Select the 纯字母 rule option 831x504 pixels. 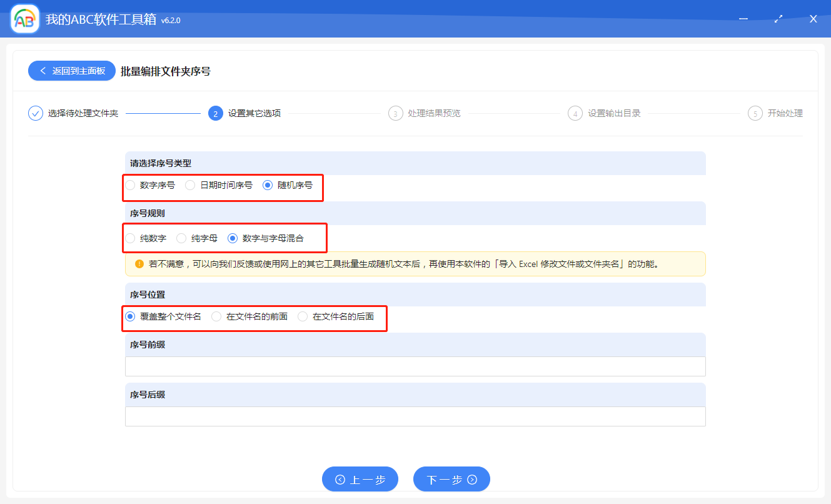click(x=181, y=238)
